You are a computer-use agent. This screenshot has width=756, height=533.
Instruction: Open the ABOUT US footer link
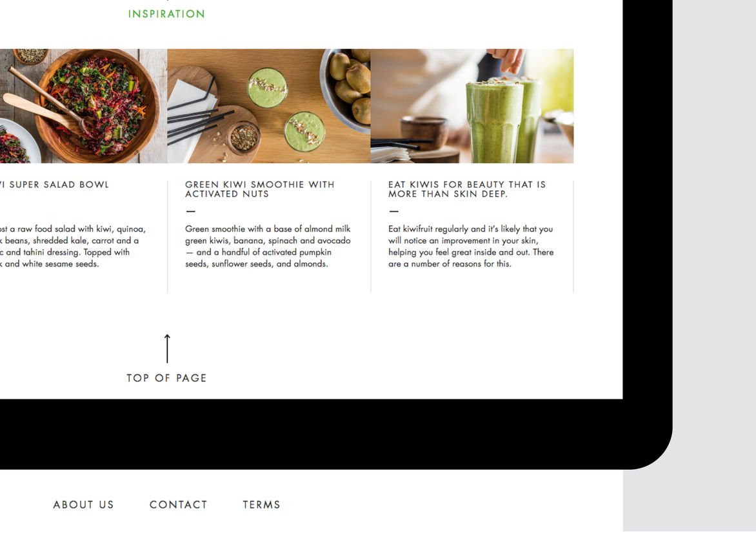83,505
